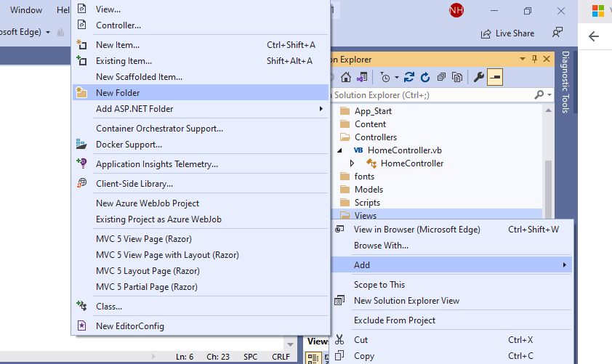The height and width of the screenshot is (364, 612).
Task: Select the Scripts folder
Action: pos(367,203)
